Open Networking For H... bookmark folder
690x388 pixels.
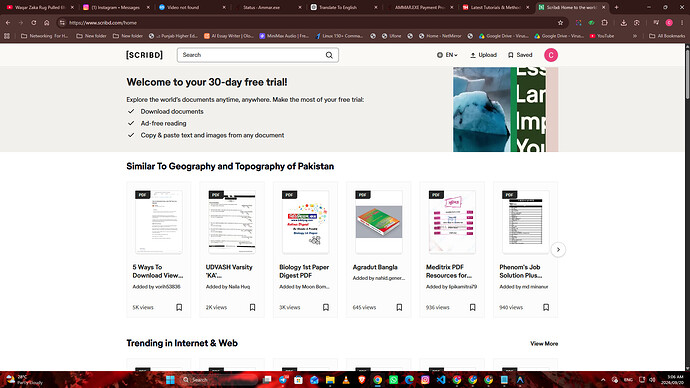(x=44, y=36)
